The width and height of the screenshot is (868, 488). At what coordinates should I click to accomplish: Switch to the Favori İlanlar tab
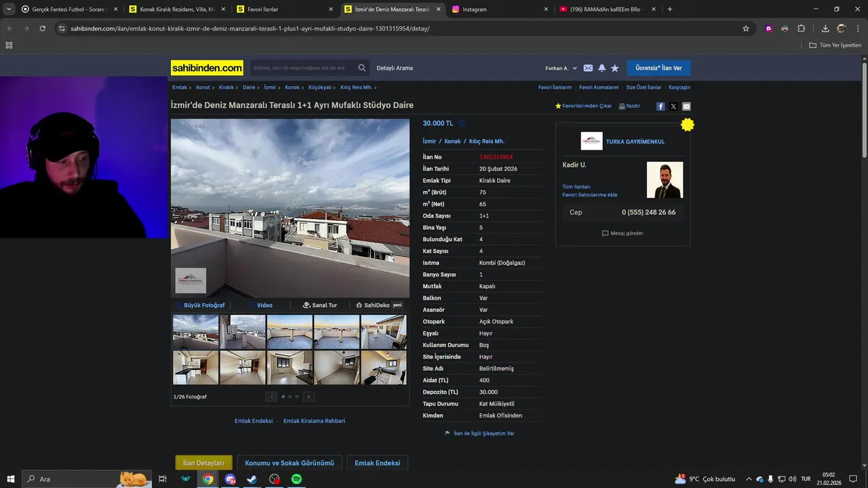click(x=285, y=9)
